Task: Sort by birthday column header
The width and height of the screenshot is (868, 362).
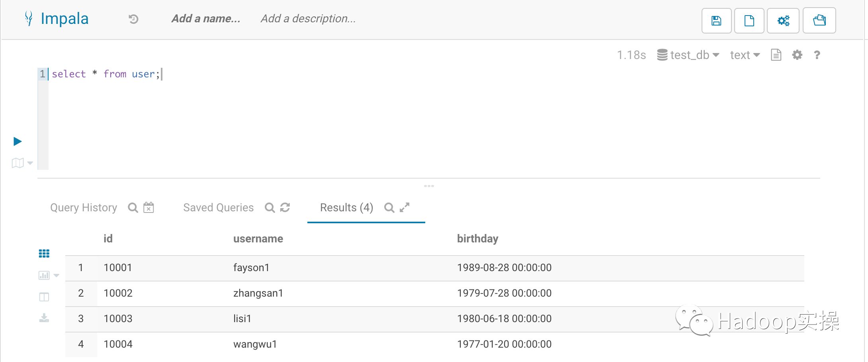Action: (x=477, y=239)
